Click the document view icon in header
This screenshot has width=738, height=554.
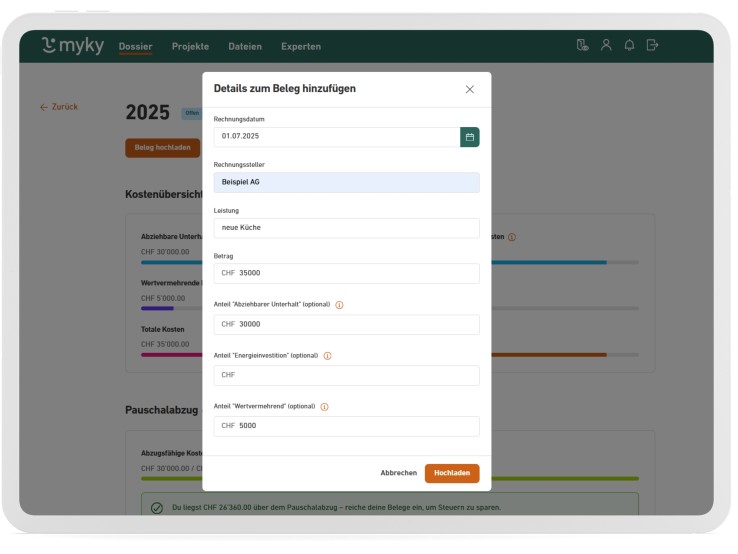[x=582, y=45]
